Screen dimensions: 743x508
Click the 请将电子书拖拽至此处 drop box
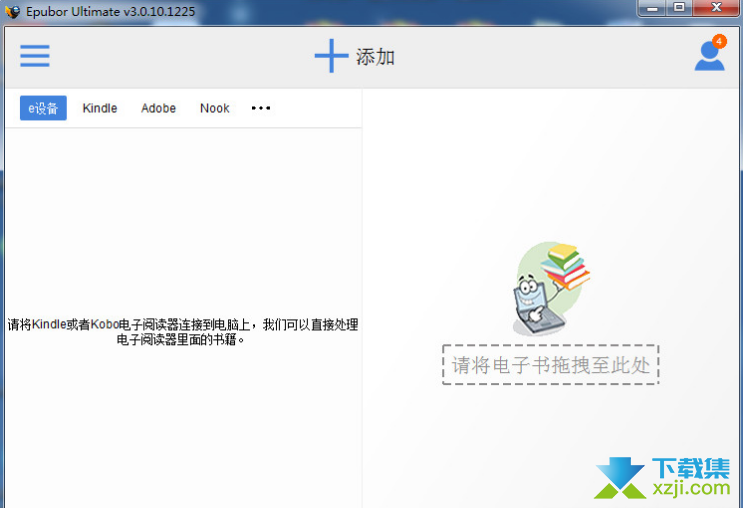click(x=551, y=365)
